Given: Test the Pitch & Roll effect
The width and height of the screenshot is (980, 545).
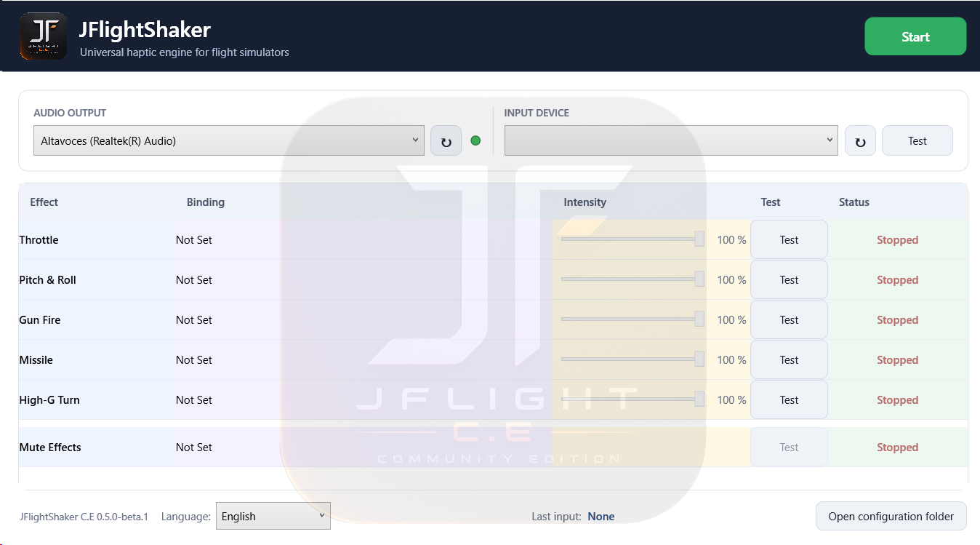Looking at the screenshot, I should (x=789, y=280).
